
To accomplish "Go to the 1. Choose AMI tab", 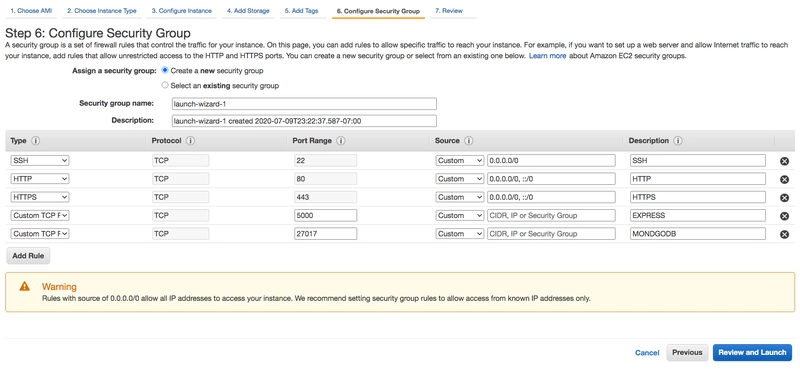I will (31, 11).
